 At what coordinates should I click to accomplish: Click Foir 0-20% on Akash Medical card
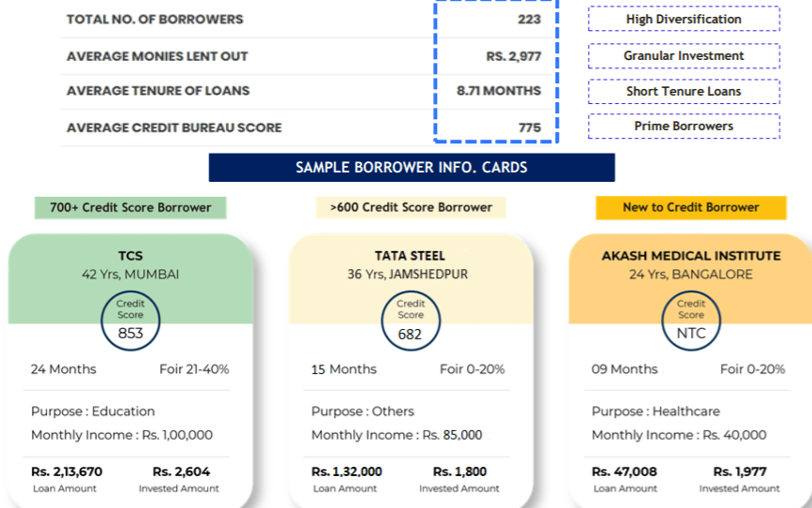coord(752,369)
